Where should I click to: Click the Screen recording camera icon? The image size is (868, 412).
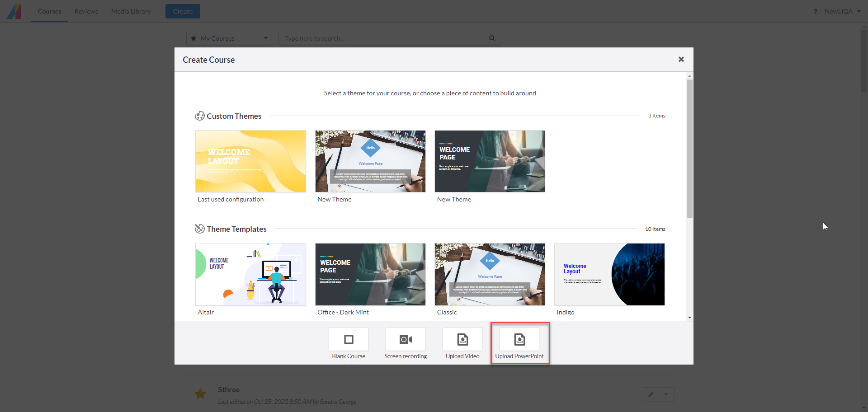(406, 339)
